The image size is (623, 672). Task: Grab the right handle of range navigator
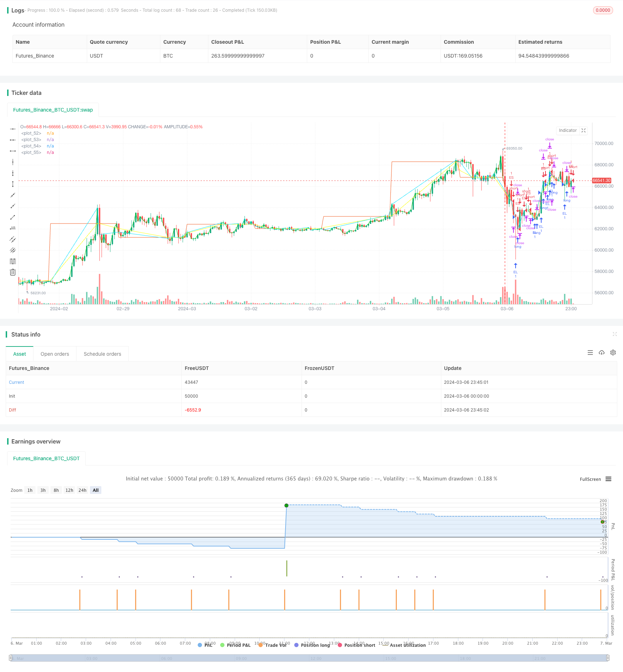coord(608,658)
